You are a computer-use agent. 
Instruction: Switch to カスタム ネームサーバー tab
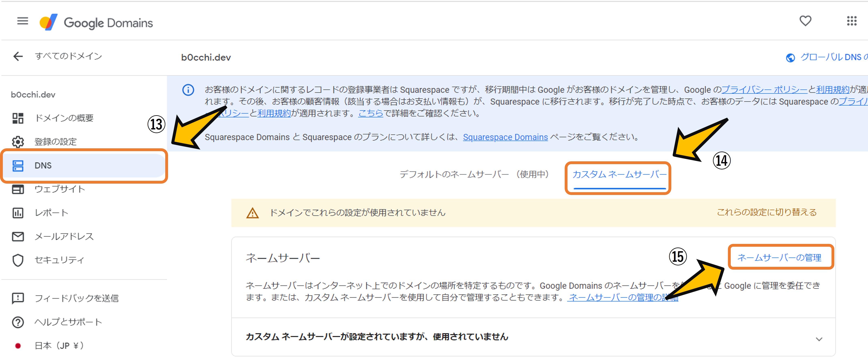619,174
